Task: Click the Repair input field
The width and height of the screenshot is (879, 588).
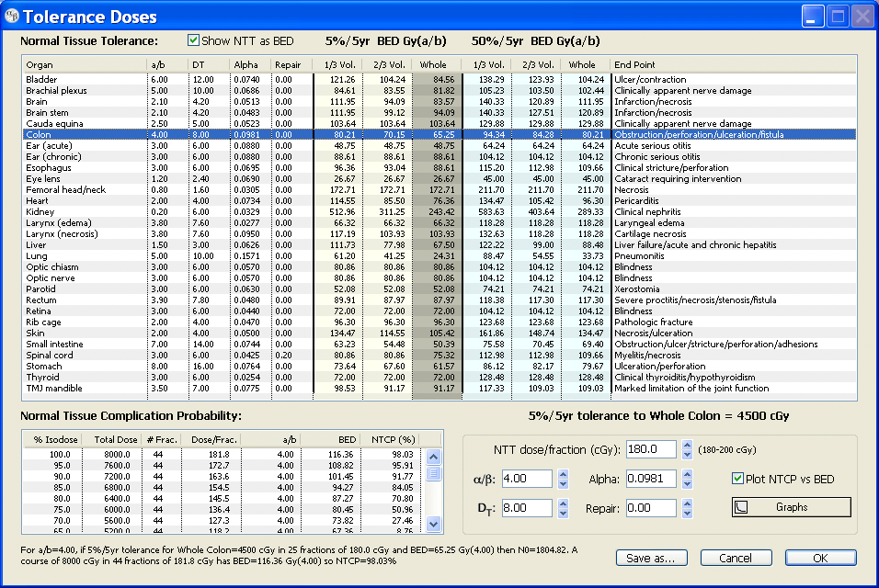Action: pos(651,507)
